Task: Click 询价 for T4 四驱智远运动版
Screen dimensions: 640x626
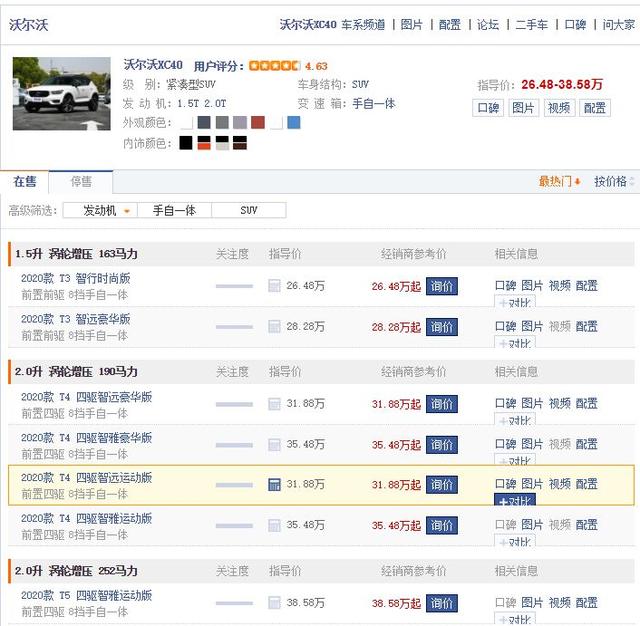Action: click(x=442, y=485)
